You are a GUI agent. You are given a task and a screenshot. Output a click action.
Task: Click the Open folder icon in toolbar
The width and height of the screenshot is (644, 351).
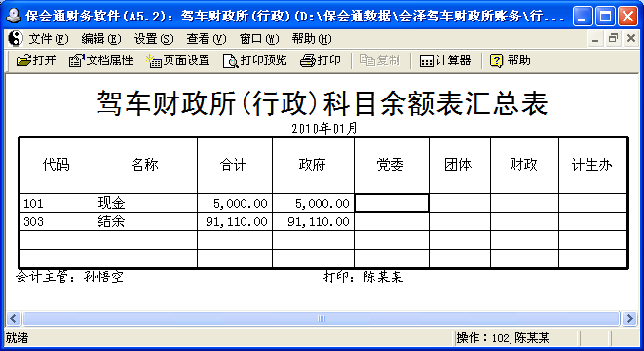click(23, 60)
